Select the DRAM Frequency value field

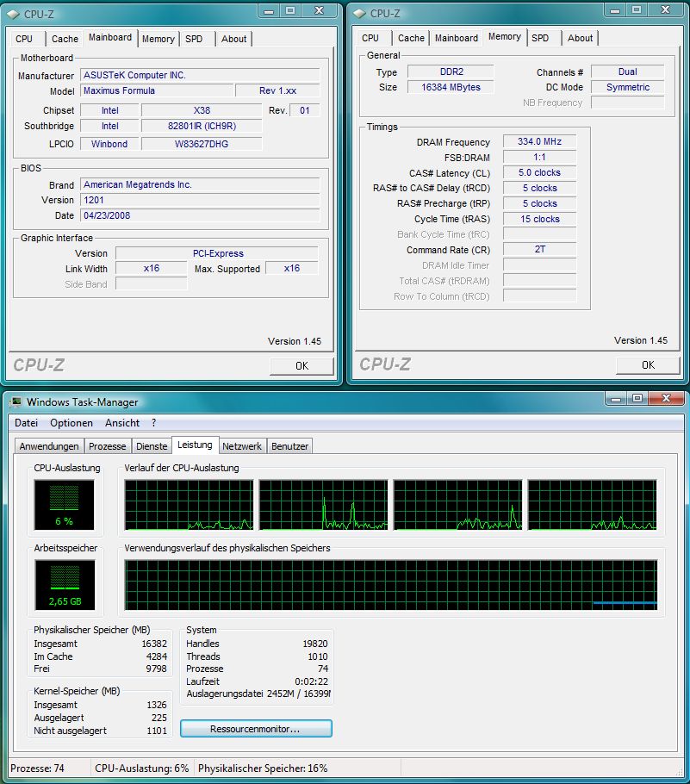[538, 142]
